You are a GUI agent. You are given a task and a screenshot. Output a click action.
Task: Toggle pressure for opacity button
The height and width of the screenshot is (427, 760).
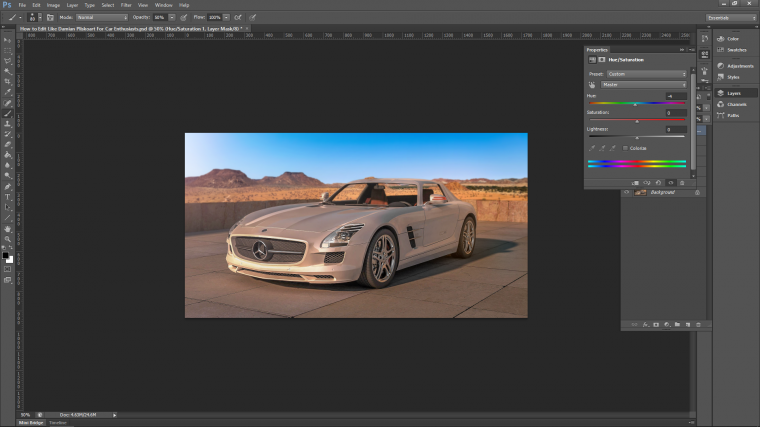[x=184, y=17]
